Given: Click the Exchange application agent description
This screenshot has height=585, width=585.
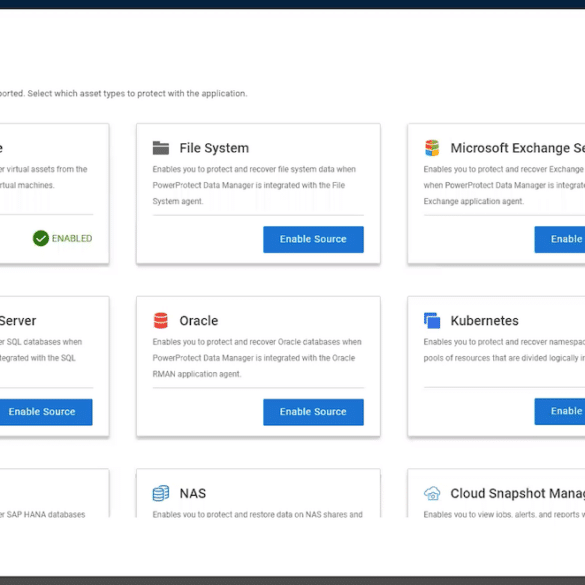Looking at the screenshot, I should [x=504, y=185].
